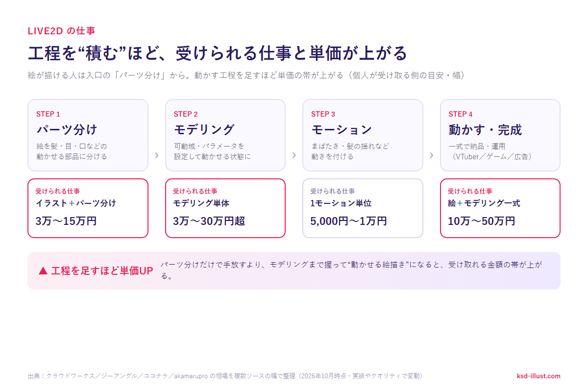Click '絵＋モデリング一式' job label
The image size is (588, 392).
[484, 203]
